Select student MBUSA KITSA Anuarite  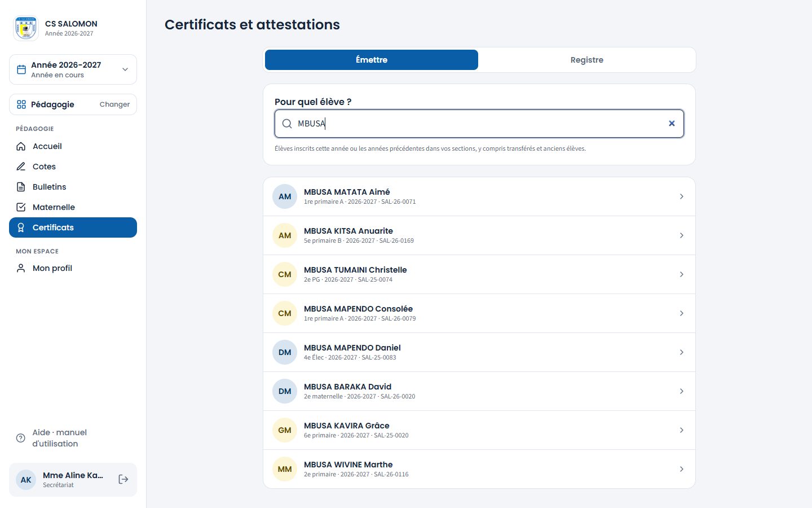tap(479, 235)
